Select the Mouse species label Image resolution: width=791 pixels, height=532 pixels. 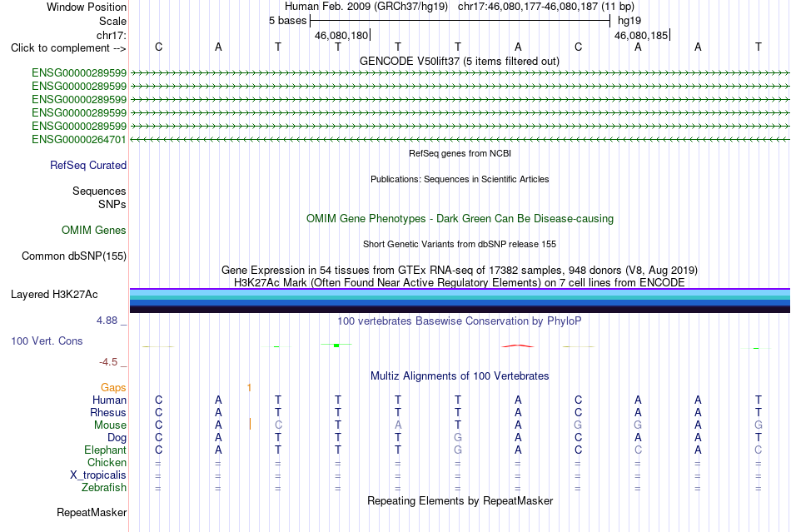(x=110, y=425)
